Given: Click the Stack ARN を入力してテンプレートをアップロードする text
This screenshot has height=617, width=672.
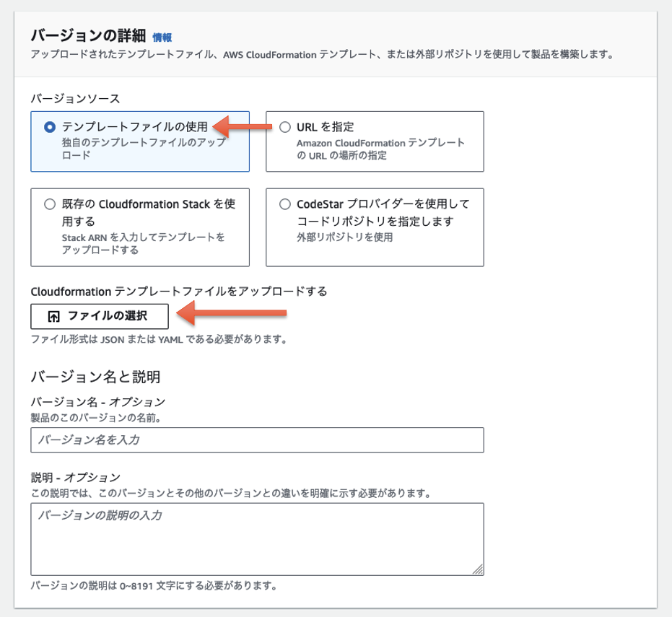Looking at the screenshot, I should tap(131, 245).
